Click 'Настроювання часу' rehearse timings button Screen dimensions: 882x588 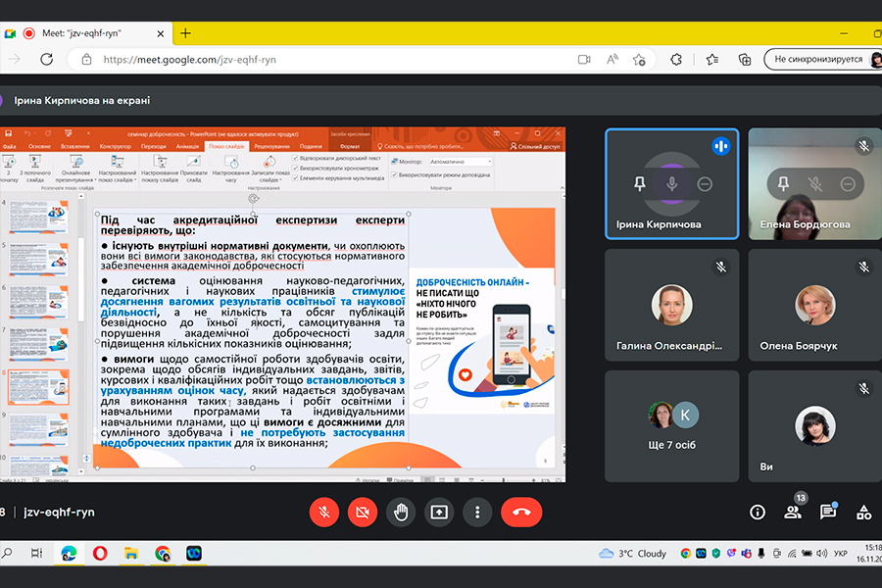(230, 169)
